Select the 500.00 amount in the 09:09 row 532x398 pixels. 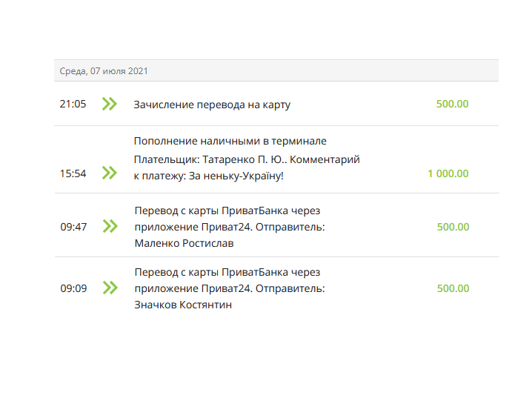452,288
